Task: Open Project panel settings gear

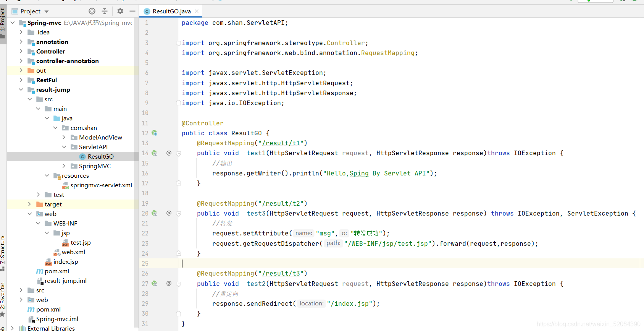Action: click(x=120, y=11)
